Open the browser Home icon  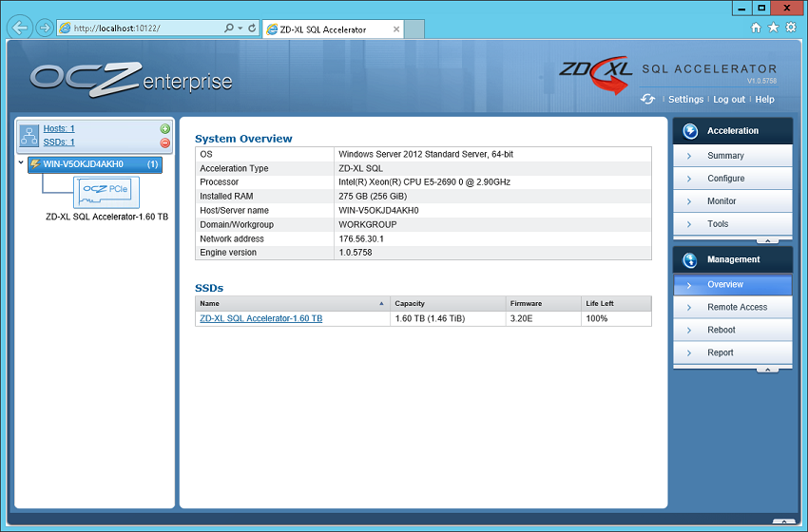click(756, 28)
